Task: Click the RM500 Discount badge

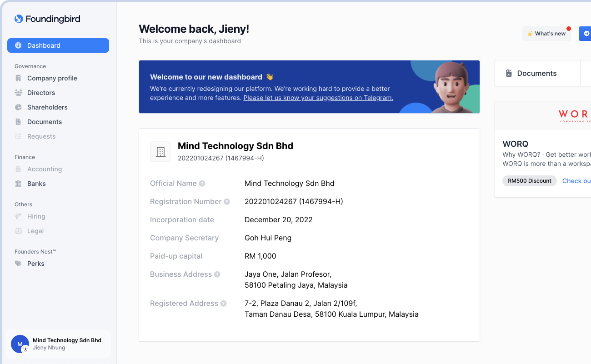Action: pos(529,181)
